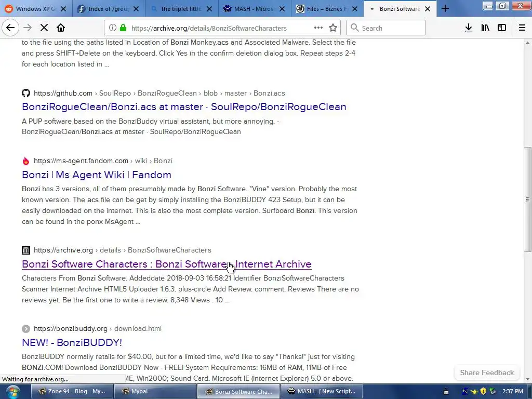This screenshot has width=532, height=399.
Task: Click the yellow shield tray icon
Action: (x=483, y=392)
